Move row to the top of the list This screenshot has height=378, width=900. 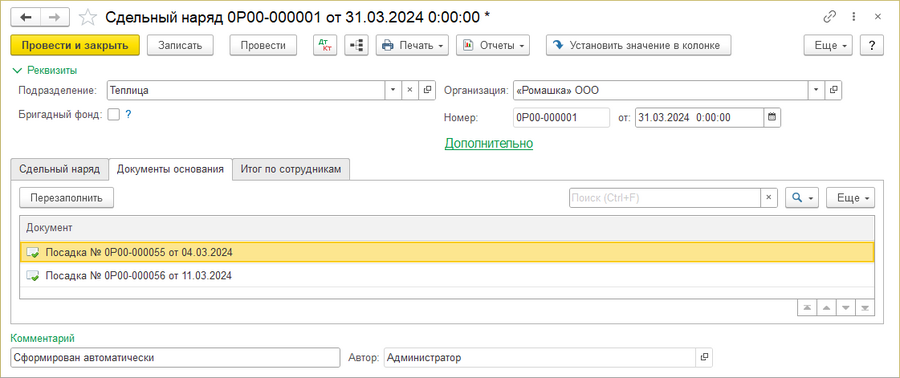(807, 308)
